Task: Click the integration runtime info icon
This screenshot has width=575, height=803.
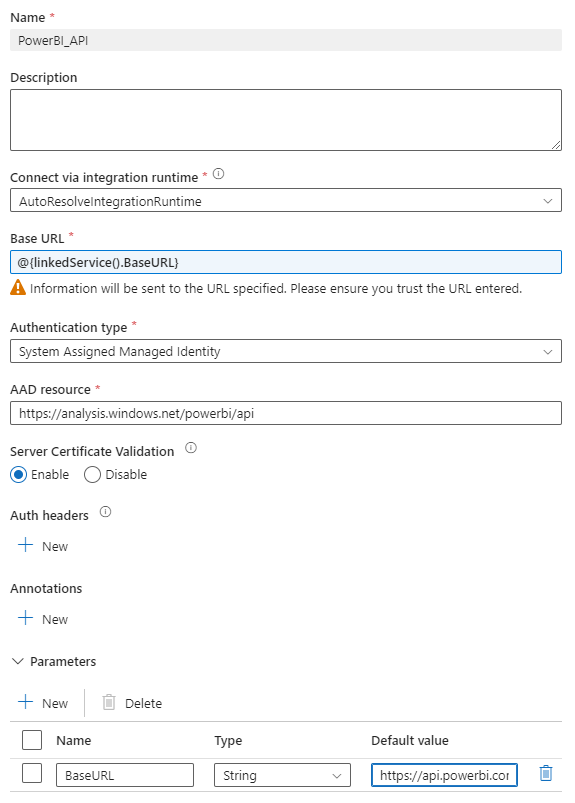Action: pyautogui.click(x=218, y=174)
